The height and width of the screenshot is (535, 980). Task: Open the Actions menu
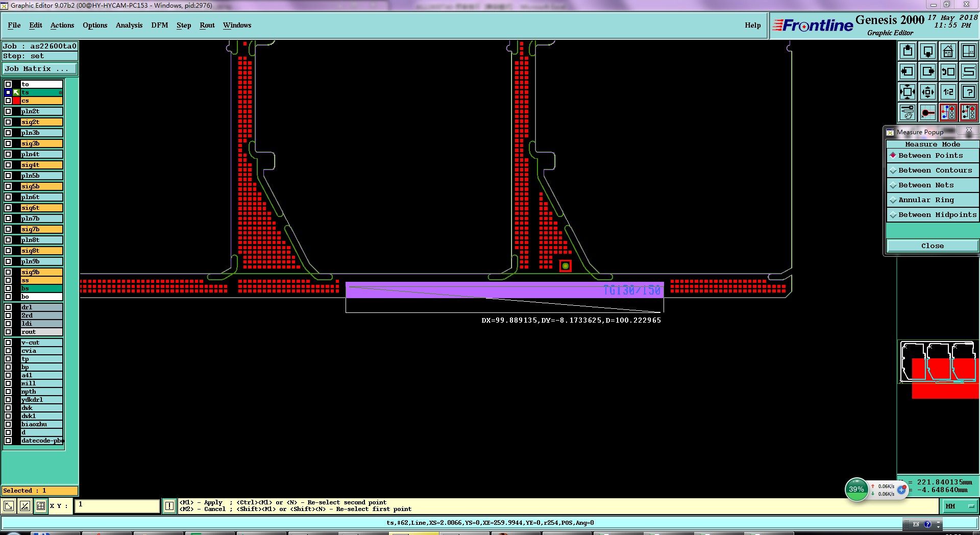pyautogui.click(x=62, y=25)
